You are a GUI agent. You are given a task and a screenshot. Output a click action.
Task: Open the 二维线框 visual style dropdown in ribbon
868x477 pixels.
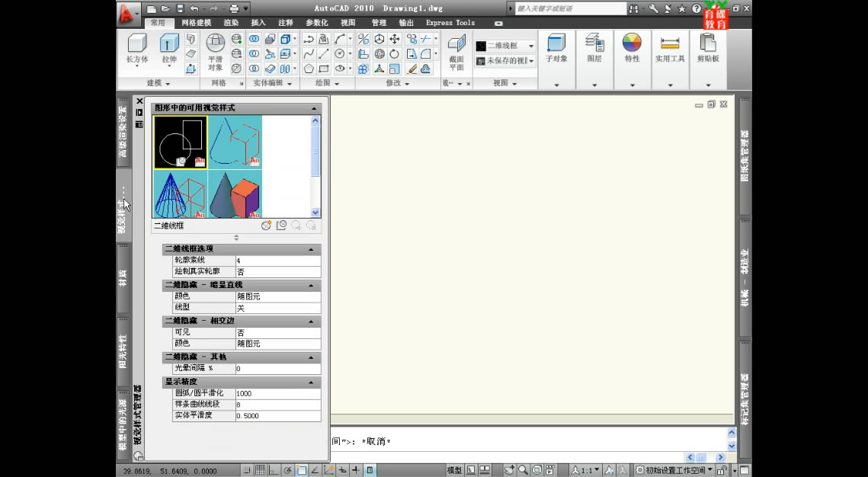505,46
